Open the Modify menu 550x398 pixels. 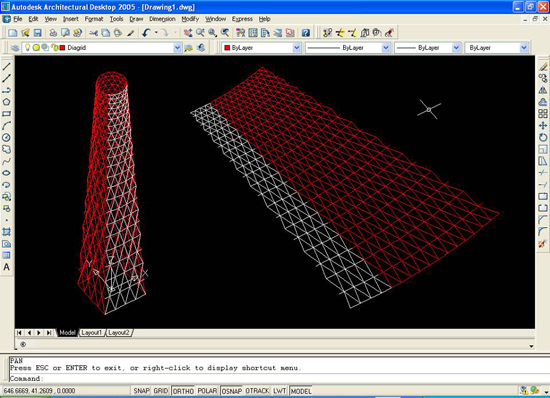(190, 19)
